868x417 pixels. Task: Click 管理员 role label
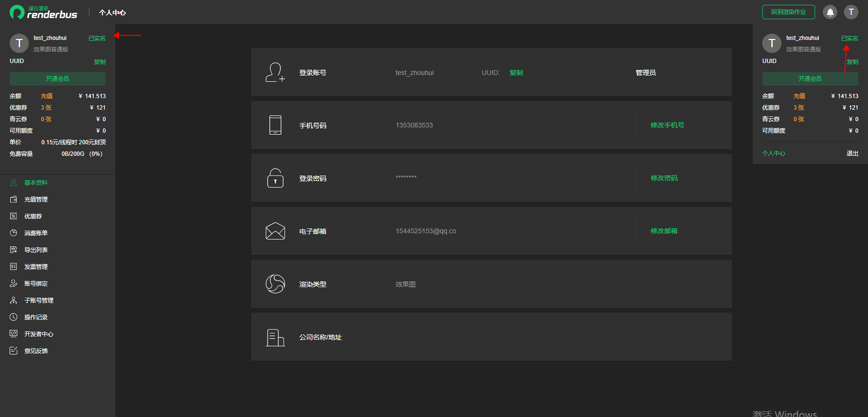pyautogui.click(x=645, y=73)
